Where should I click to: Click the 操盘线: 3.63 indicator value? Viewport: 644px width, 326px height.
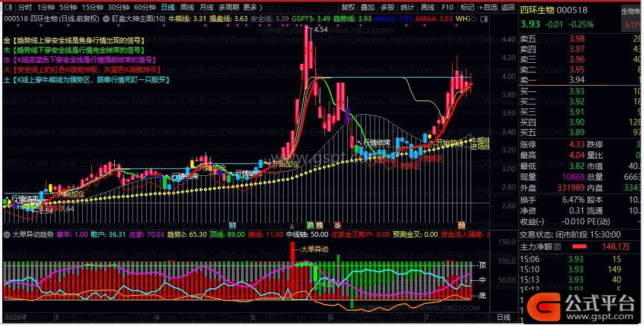(229, 18)
